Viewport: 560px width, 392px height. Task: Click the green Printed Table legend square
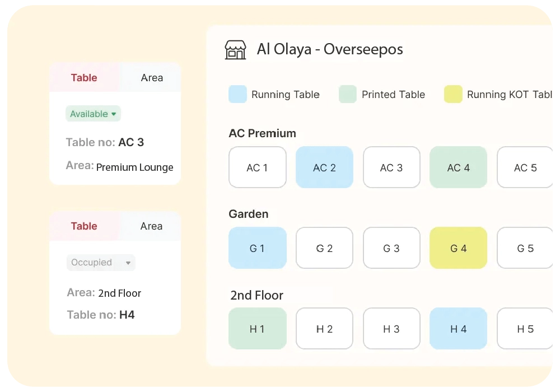[x=347, y=94]
